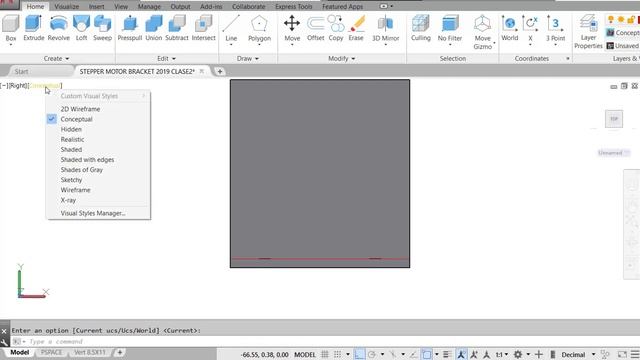Viewport: 640px width, 360px height.
Task: Rotate UCS about X axis
Action: pos(530,29)
